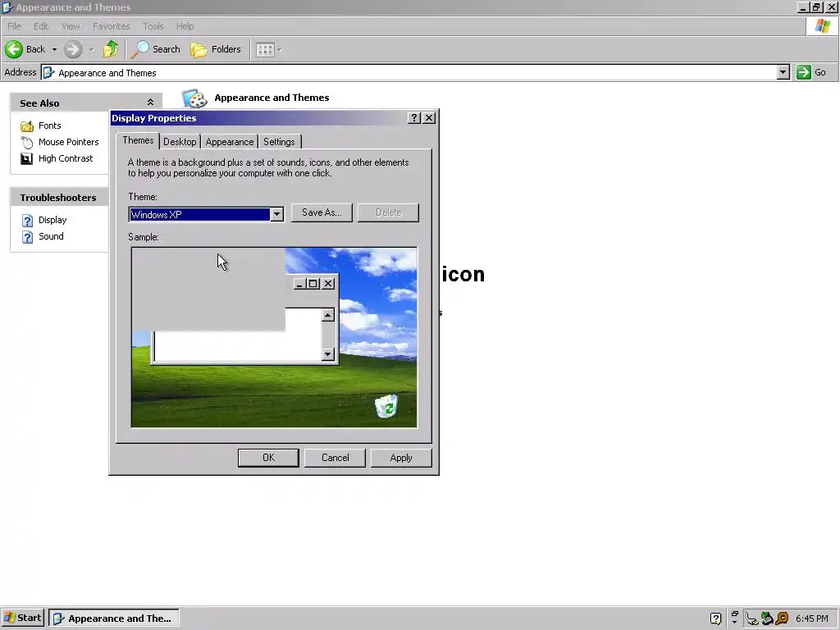The image size is (840, 630).
Task: Switch to the Settings tab
Action: coord(279,142)
